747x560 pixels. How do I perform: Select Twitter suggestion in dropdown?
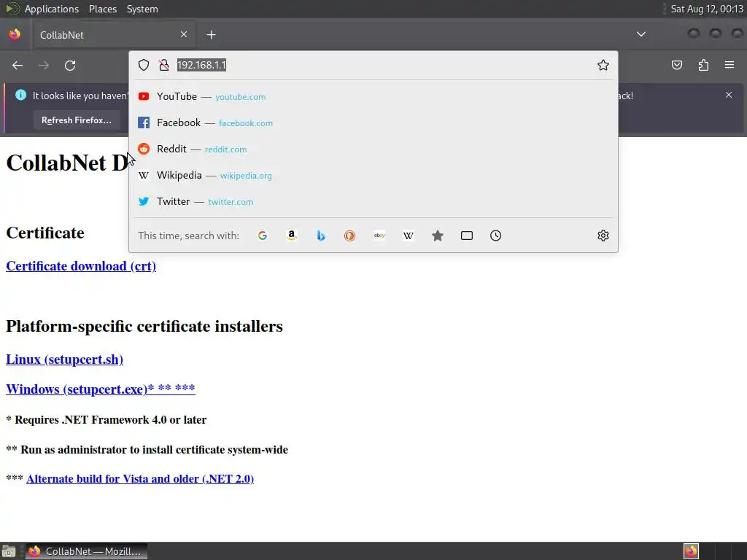373,201
